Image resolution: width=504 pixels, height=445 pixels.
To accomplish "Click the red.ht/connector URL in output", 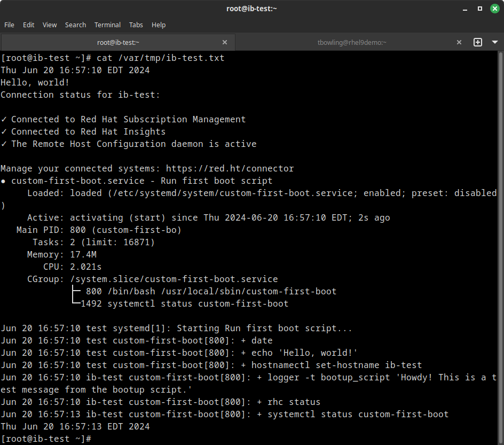I will 230,168.
